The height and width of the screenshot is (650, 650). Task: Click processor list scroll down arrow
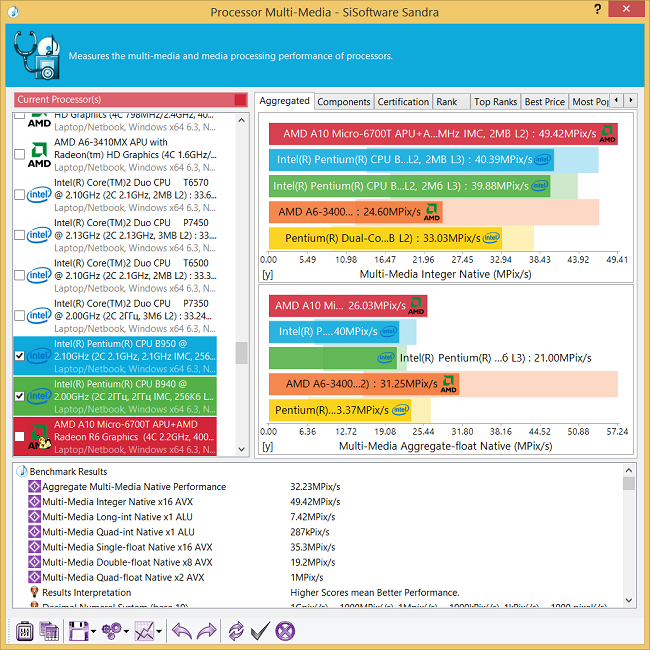242,449
